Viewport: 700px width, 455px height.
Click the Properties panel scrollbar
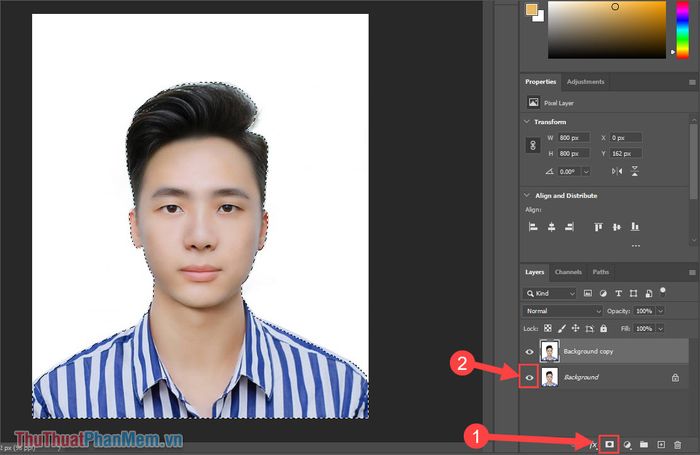(693, 161)
